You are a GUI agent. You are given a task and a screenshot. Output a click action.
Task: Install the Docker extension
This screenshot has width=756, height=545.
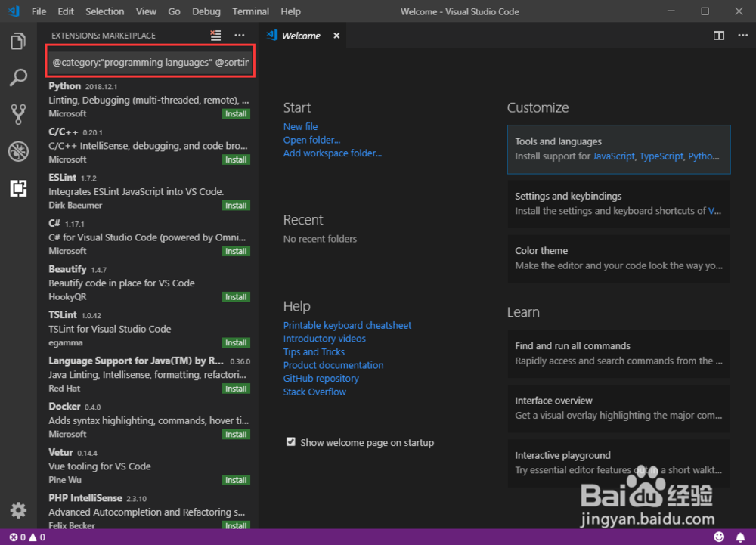click(236, 434)
